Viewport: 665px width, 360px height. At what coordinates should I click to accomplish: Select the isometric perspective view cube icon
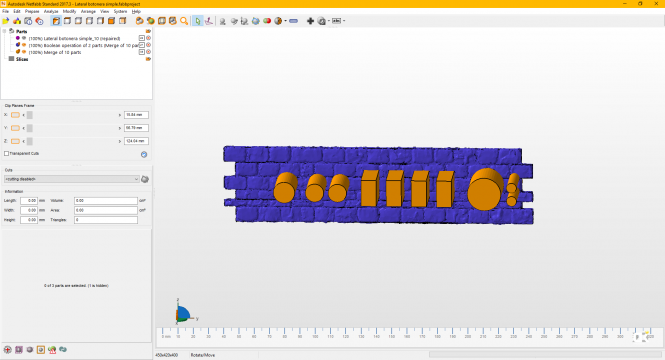(x=56, y=21)
